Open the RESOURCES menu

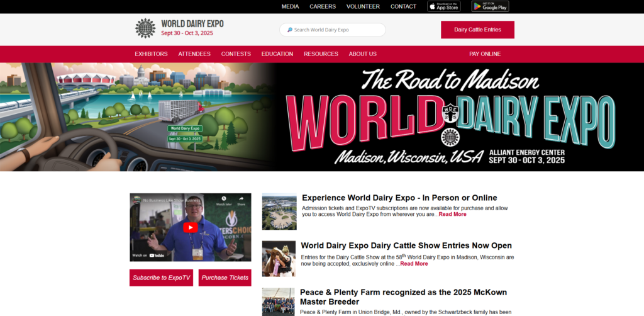[x=321, y=54]
